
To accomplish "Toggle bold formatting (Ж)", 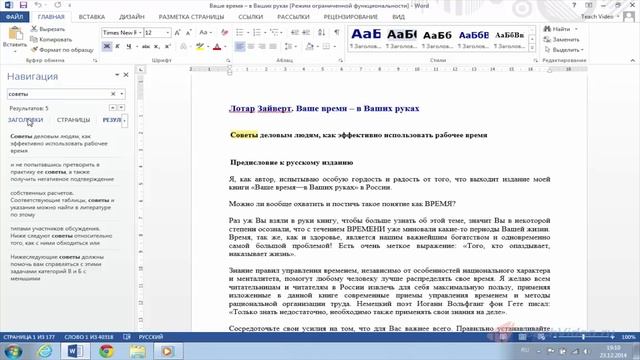I will 107,47.
